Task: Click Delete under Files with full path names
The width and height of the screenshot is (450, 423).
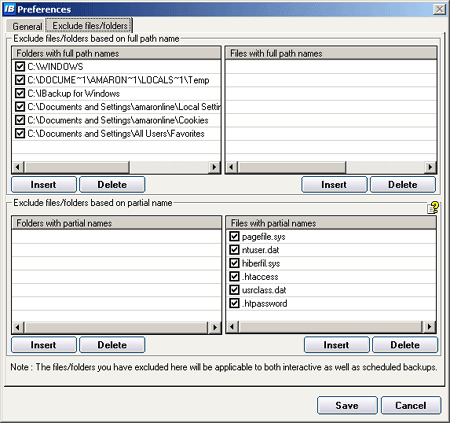Action: (x=403, y=184)
